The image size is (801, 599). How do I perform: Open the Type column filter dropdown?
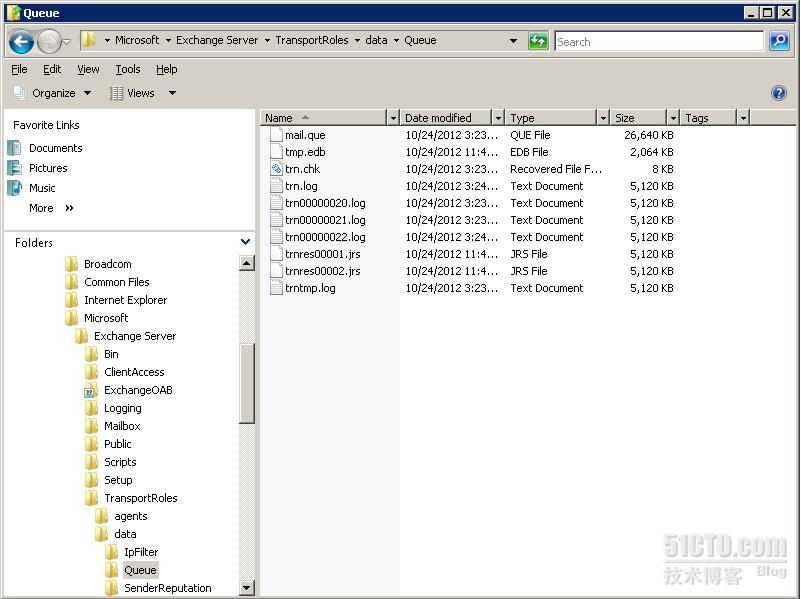point(603,118)
